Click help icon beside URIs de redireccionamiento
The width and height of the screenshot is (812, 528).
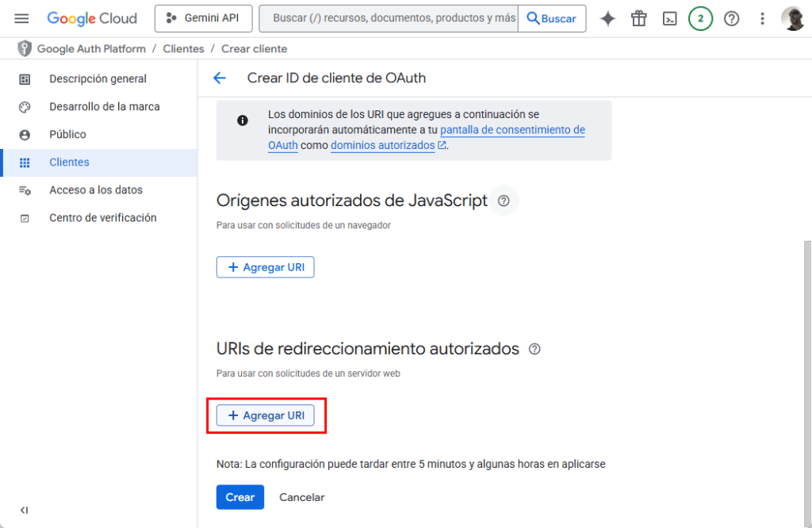pos(534,349)
